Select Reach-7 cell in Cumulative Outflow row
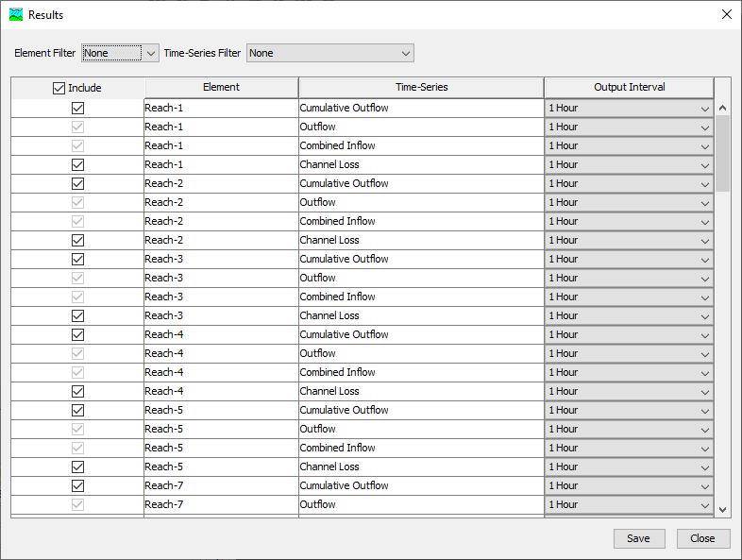The width and height of the screenshot is (742, 560). (222, 485)
